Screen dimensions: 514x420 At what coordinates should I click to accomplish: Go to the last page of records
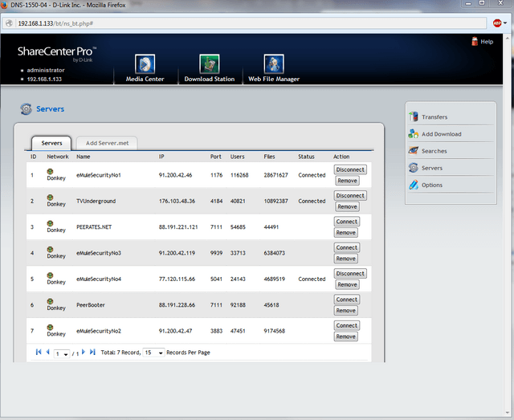click(92, 352)
